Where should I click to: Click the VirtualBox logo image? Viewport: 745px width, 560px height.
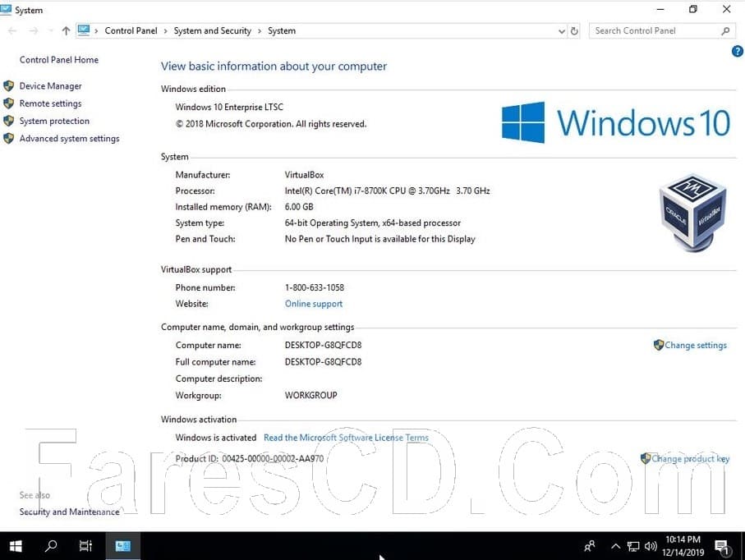693,213
